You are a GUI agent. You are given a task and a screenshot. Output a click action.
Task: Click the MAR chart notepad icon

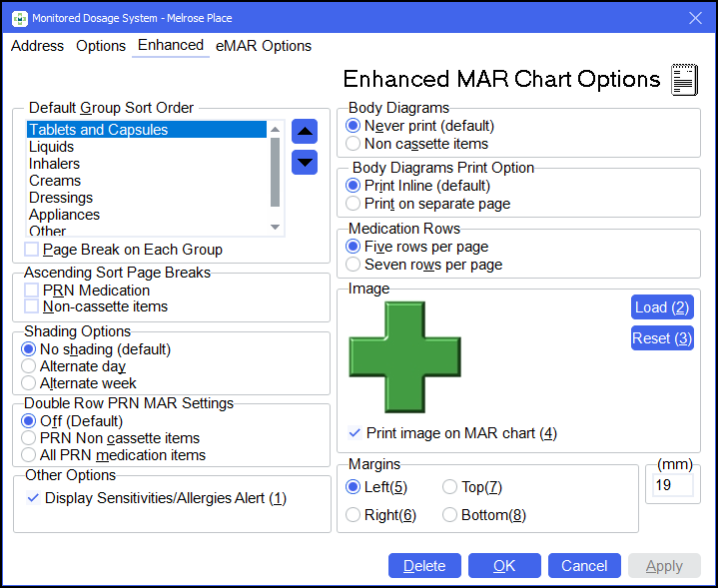pos(684,79)
